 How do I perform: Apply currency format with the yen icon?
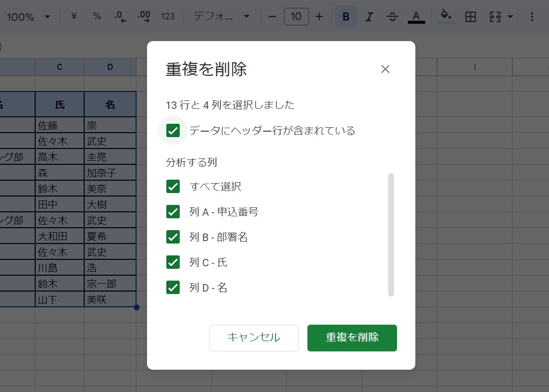coord(73,16)
